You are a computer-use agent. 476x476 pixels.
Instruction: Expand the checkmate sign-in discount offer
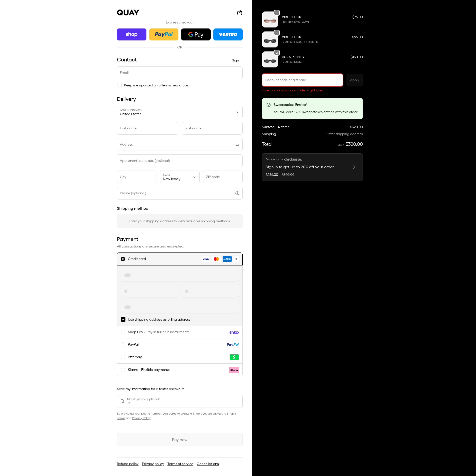click(312, 167)
